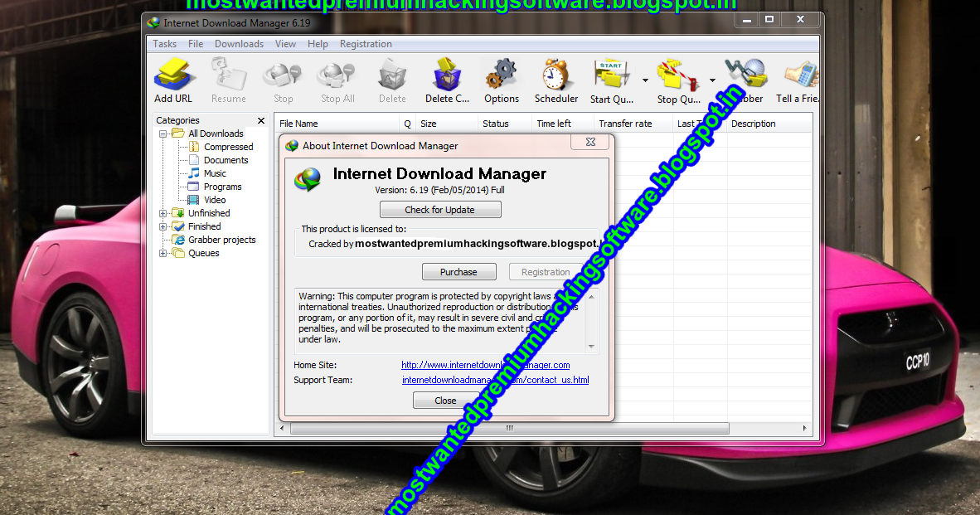Click the Purchase button

click(458, 272)
